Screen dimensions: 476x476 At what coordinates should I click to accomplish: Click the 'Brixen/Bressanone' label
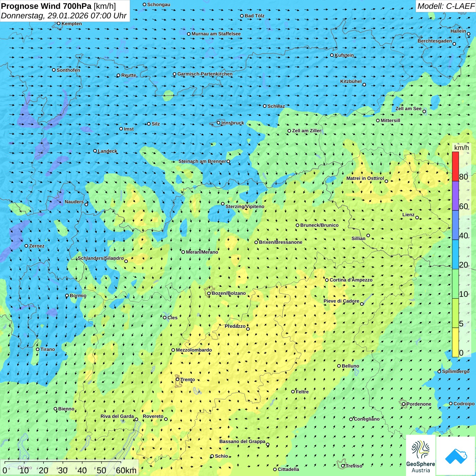(280, 242)
